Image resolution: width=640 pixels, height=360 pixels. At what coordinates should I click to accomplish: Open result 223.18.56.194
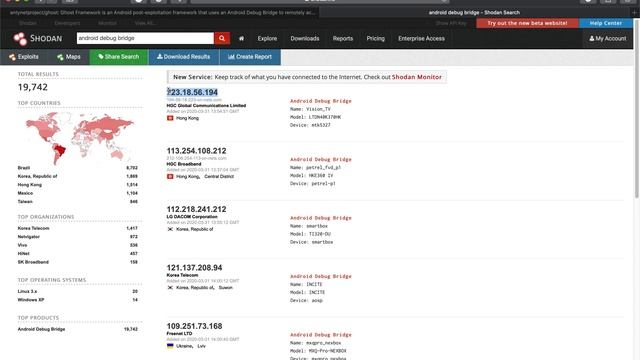pyautogui.click(x=192, y=92)
